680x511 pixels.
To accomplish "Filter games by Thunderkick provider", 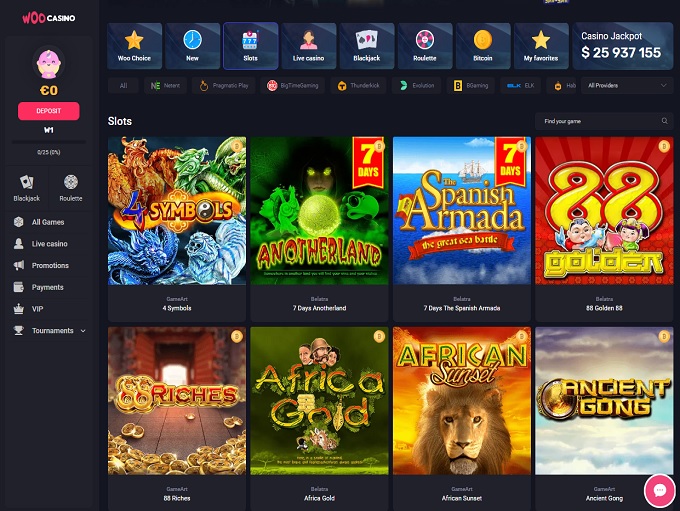I will pyautogui.click(x=358, y=85).
